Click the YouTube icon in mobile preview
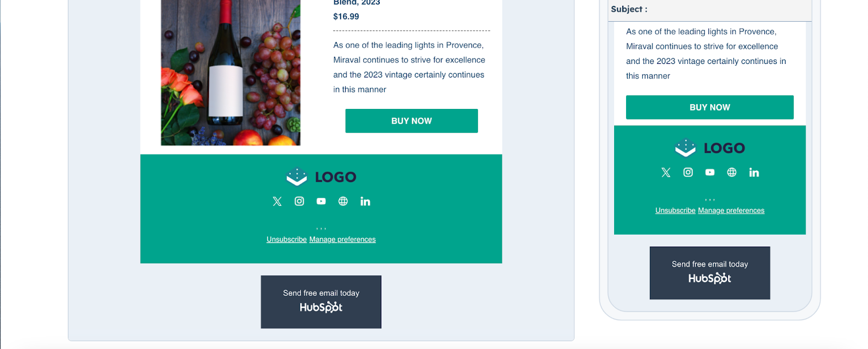 point(710,172)
